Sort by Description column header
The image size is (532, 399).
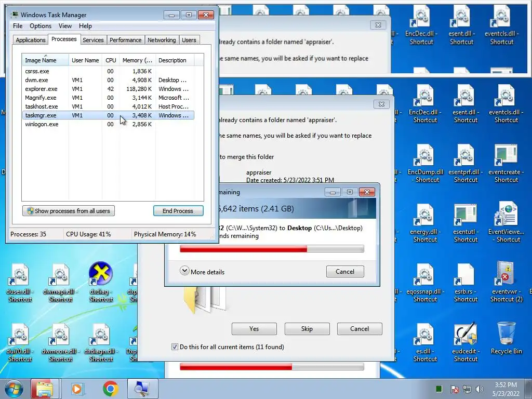click(x=175, y=60)
